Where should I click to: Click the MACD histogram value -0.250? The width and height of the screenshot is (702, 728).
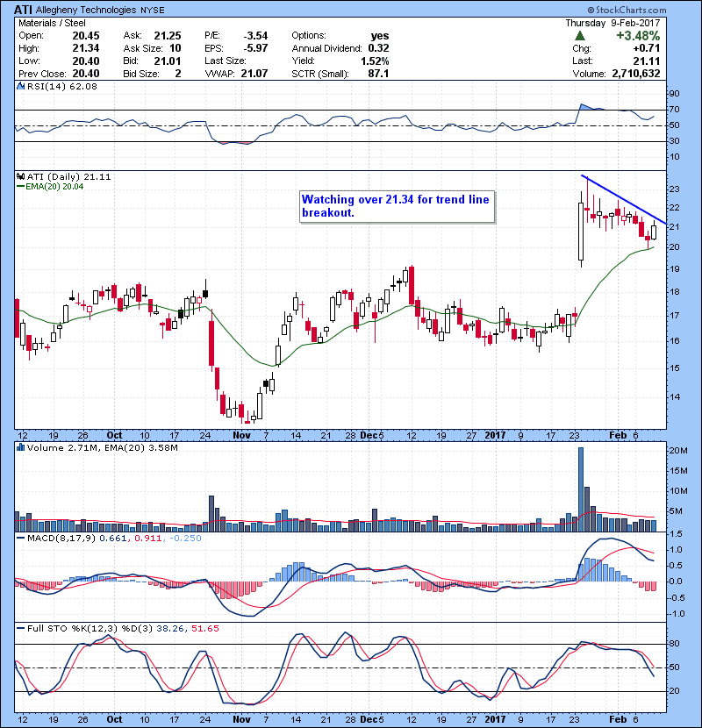coord(185,539)
